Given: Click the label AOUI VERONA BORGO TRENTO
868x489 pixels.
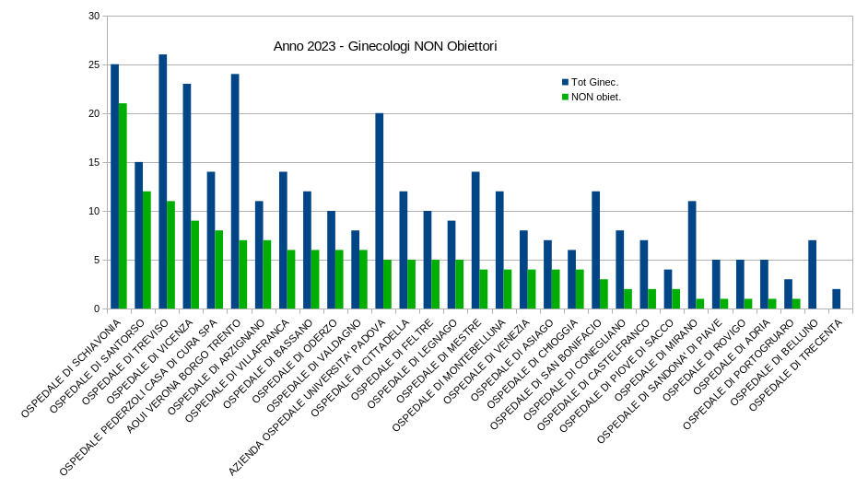Looking at the screenshot, I should pos(183,376).
